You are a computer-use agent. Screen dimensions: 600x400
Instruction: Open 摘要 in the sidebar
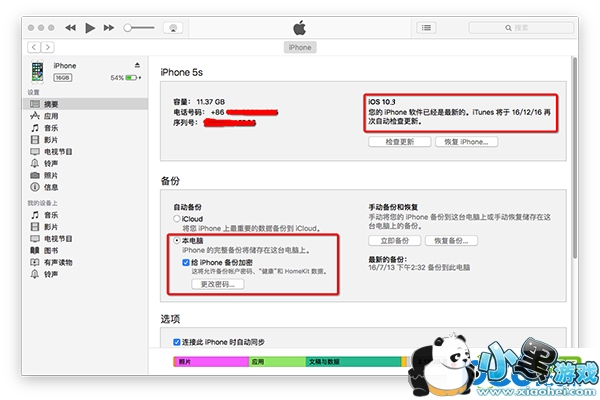85,104
